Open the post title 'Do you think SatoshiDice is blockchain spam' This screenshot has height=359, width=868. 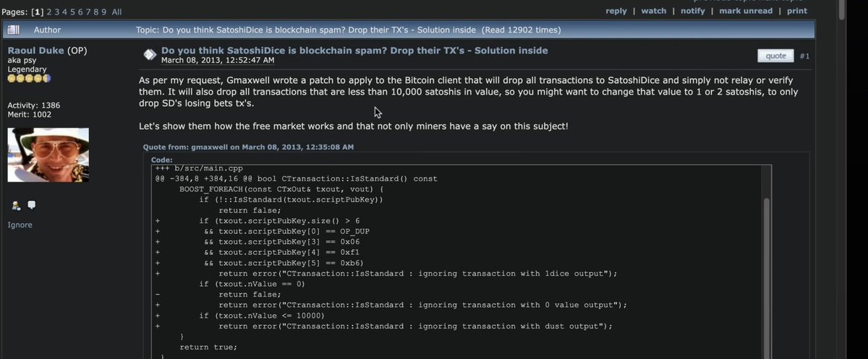354,51
